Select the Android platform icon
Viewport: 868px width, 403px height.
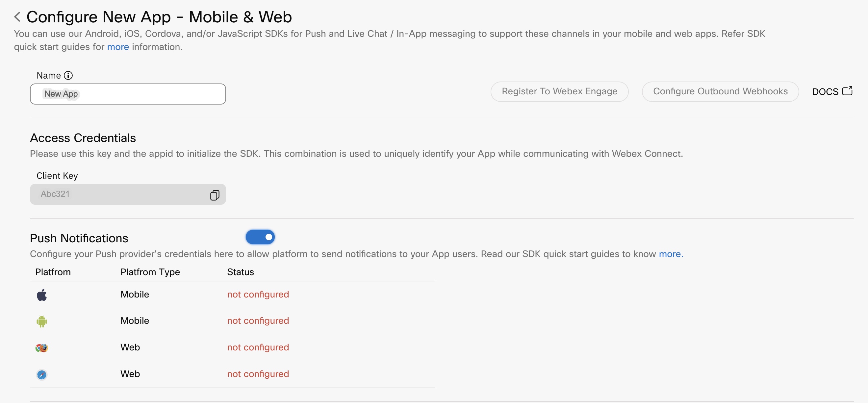pyautogui.click(x=42, y=321)
